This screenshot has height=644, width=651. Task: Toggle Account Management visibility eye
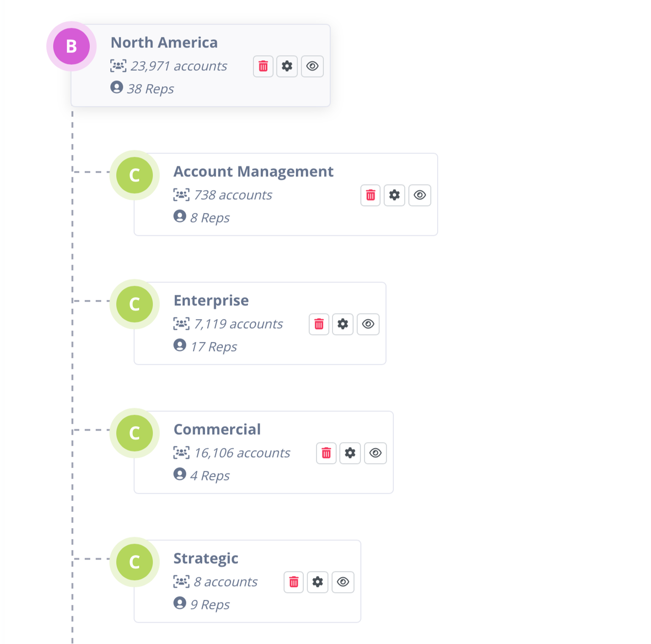coord(420,195)
